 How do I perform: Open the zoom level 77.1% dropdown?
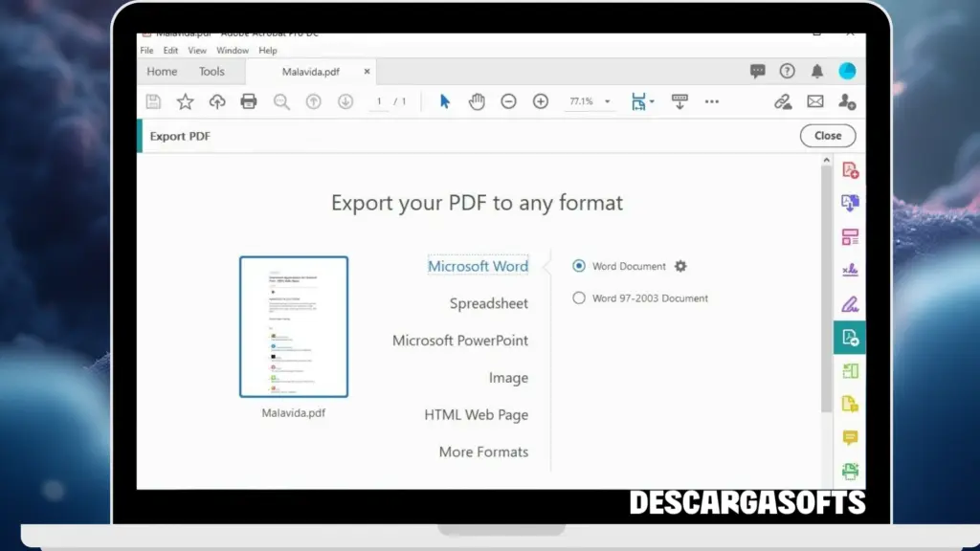pyautogui.click(x=607, y=101)
